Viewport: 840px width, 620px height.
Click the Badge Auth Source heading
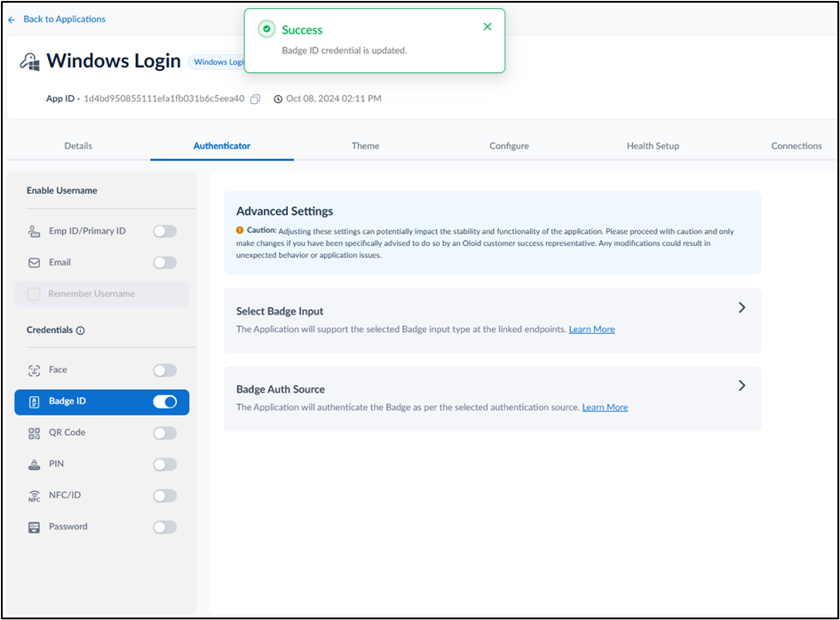tap(281, 390)
